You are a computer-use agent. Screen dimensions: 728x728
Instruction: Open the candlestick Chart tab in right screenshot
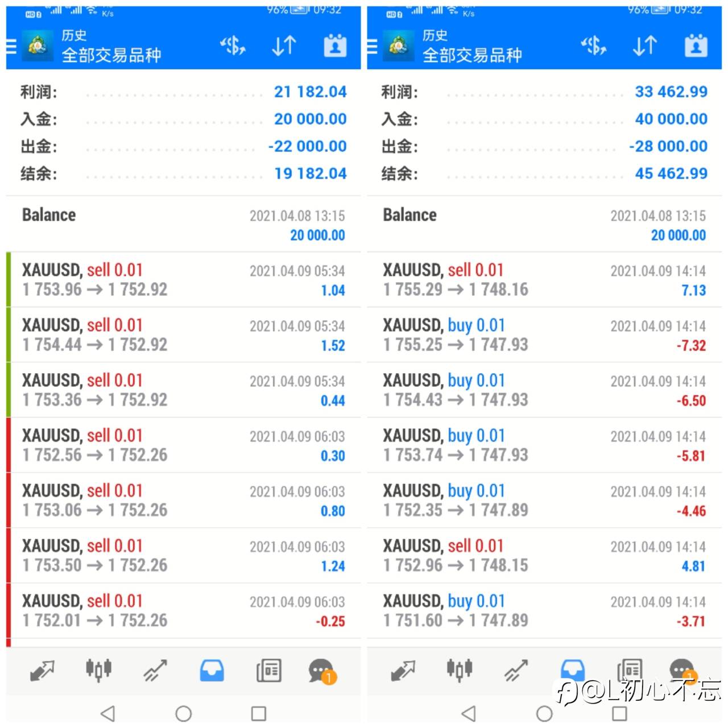[460, 671]
